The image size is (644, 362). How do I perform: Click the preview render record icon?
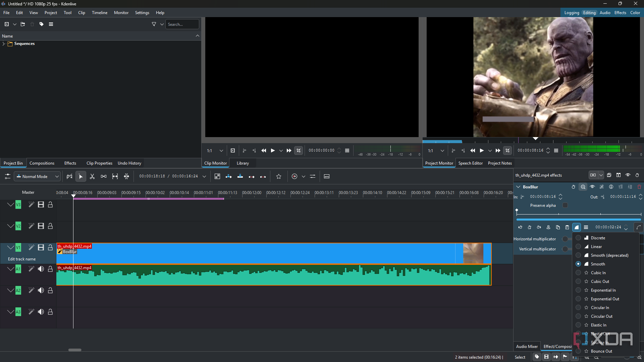pyautogui.click(x=294, y=176)
